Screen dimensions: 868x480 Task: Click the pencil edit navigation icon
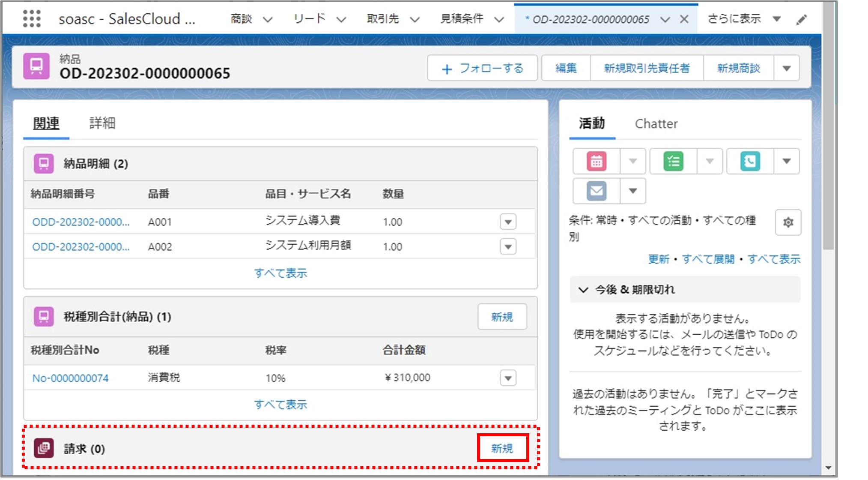click(801, 20)
